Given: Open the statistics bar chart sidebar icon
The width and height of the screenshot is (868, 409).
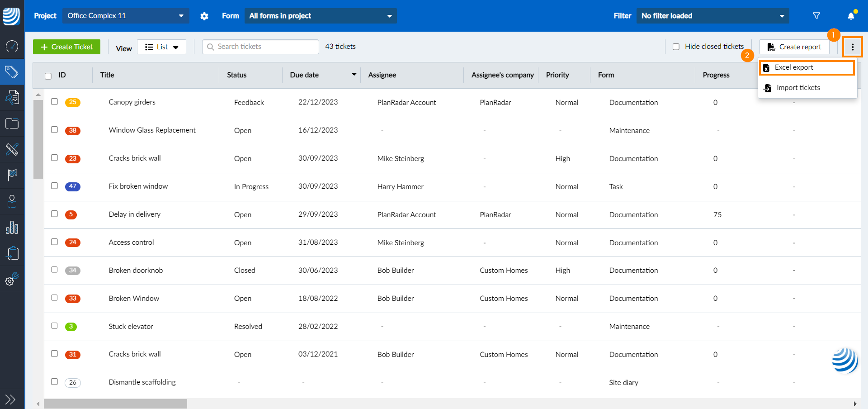Looking at the screenshot, I should [12, 227].
